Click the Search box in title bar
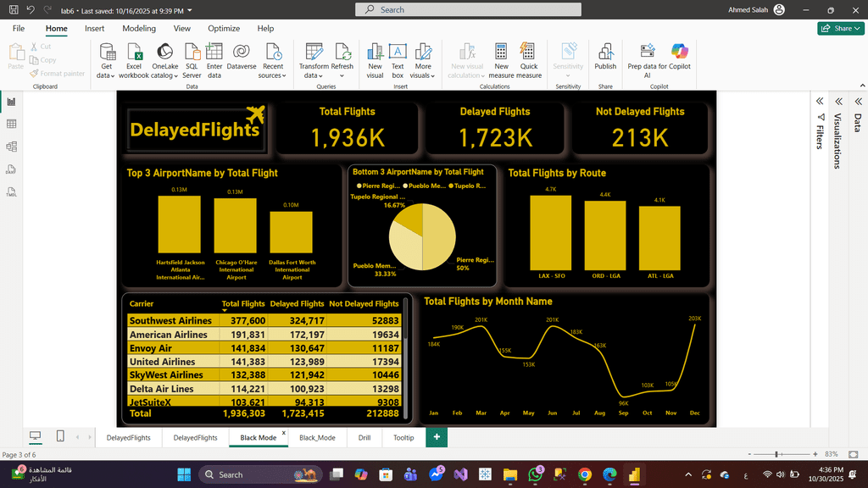The image size is (868, 488). tap(468, 9)
